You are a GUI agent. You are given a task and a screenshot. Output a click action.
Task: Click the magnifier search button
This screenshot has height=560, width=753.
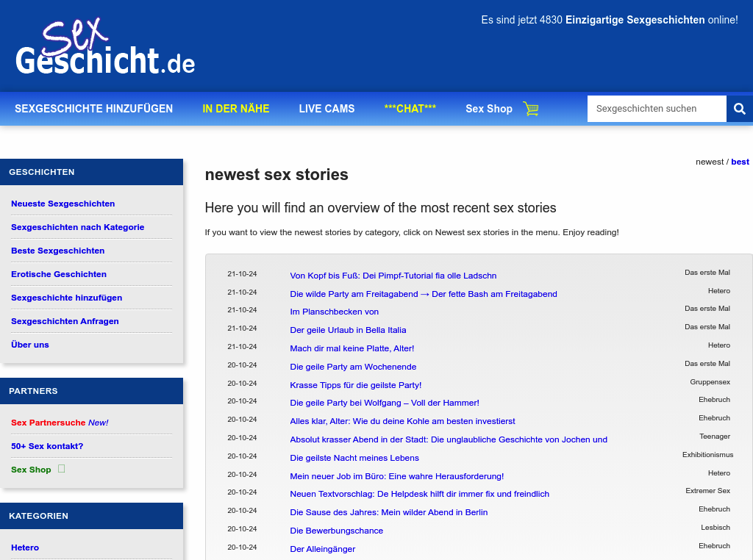click(x=739, y=109)
